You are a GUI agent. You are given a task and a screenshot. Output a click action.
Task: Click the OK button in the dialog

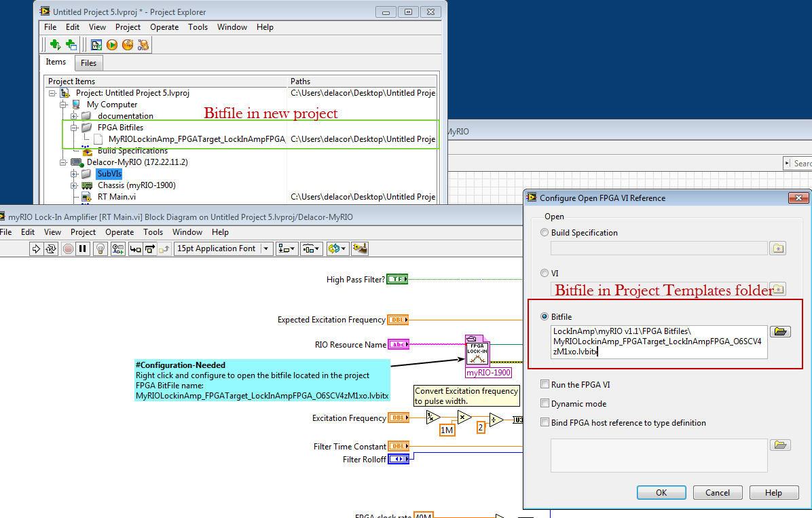coord(661,493)
